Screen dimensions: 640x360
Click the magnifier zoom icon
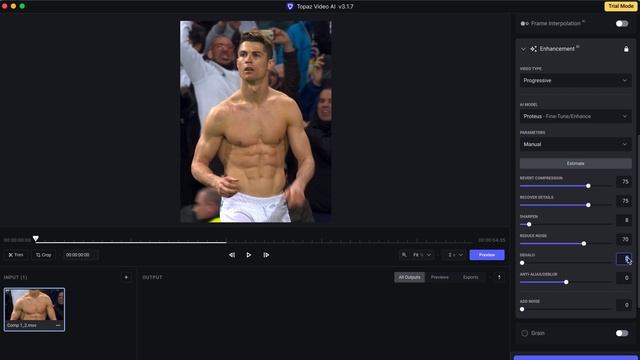coord(404,255)
